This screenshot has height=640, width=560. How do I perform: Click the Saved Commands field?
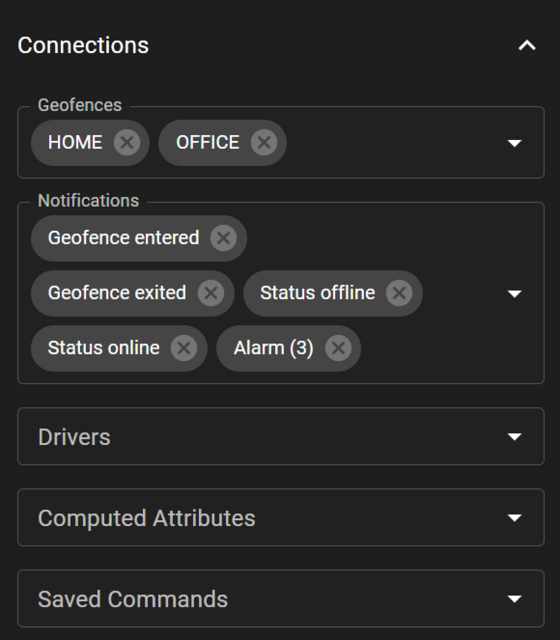[281, 599]
